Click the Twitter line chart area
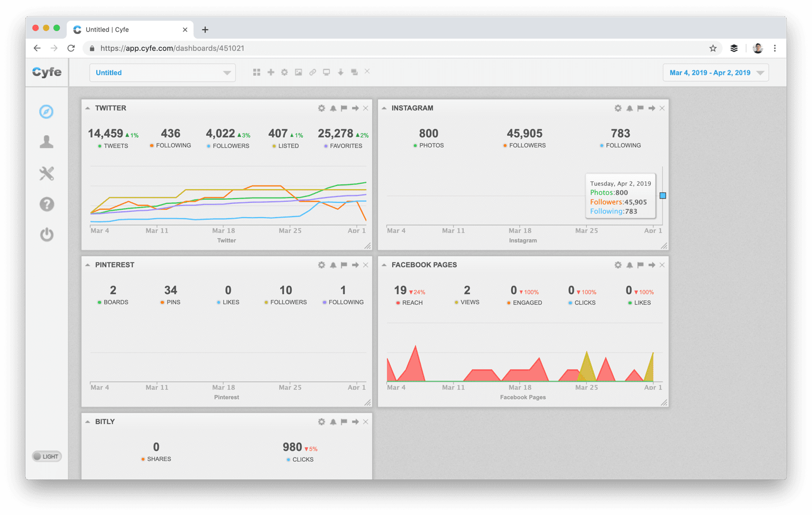Screen dimensions: 812x515 (228, 196)
